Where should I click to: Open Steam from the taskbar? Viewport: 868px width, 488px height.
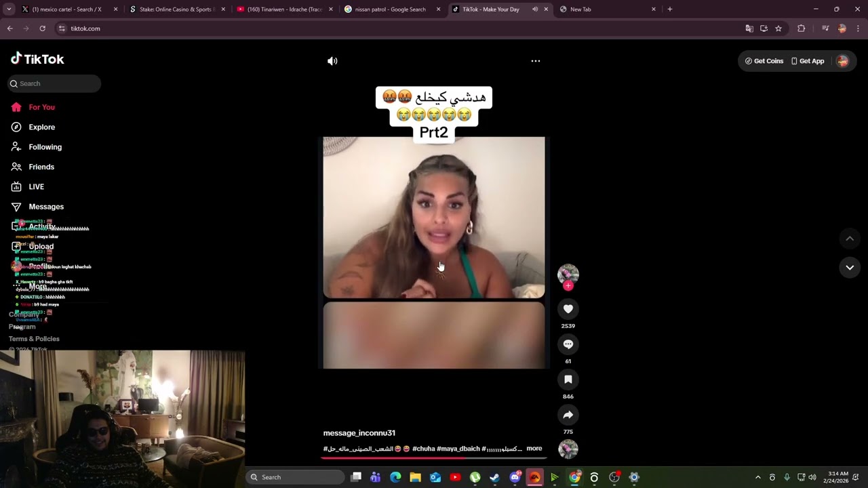pos(494,477)
